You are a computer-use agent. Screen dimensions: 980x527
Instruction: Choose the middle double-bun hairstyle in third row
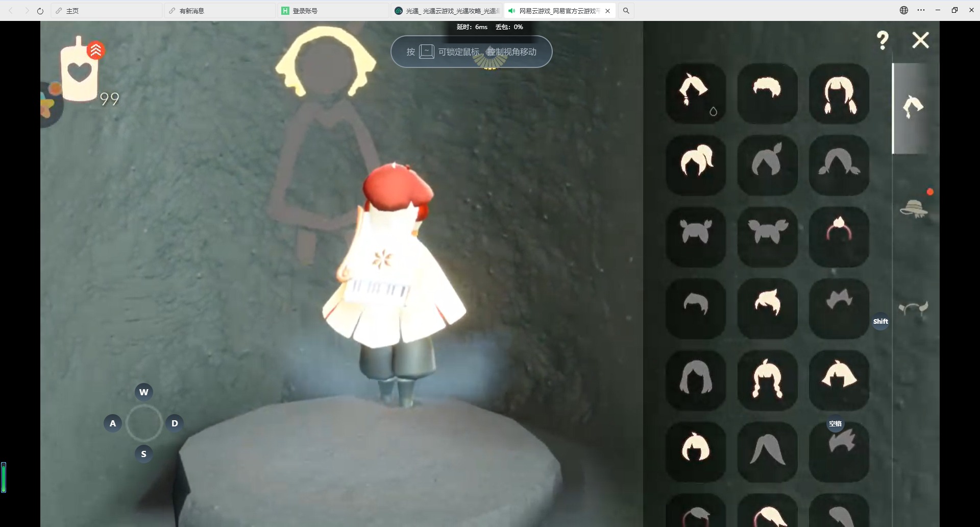pos(767,237)
